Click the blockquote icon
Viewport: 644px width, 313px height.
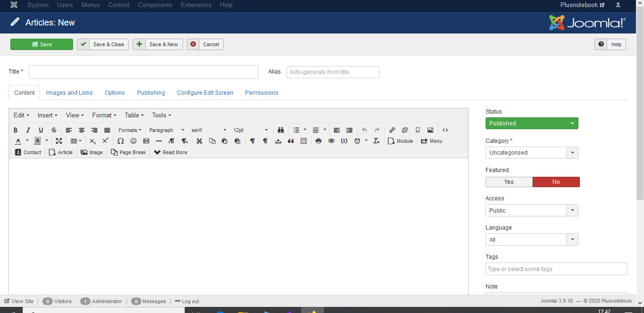[x=291, y=141]
